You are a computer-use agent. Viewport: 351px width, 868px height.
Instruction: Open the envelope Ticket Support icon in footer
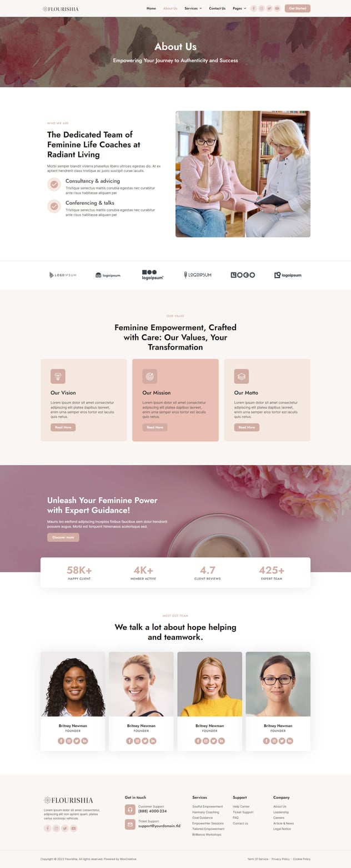(130, 824)
